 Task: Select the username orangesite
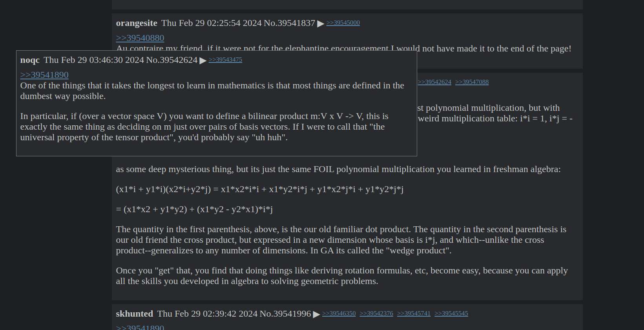click(137, 23)
